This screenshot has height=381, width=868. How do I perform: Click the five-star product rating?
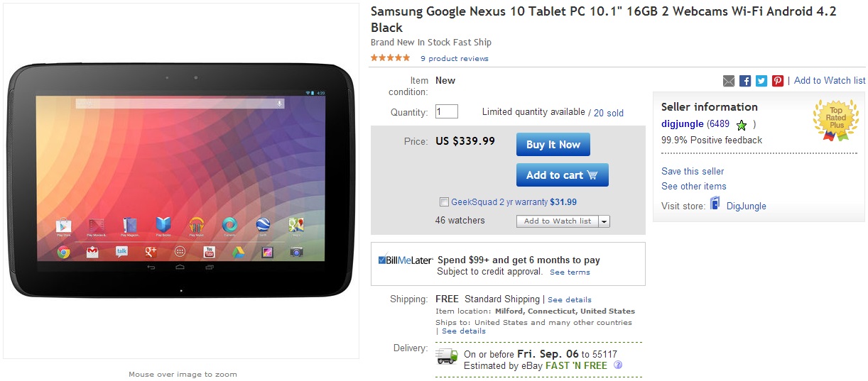390,58
